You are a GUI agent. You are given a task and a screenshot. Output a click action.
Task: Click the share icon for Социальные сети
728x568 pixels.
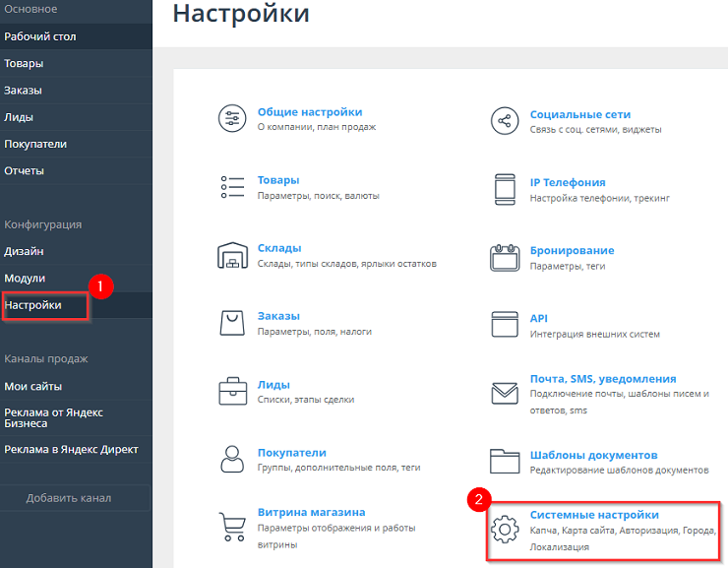pyautogui.click(x=505, y=121)
